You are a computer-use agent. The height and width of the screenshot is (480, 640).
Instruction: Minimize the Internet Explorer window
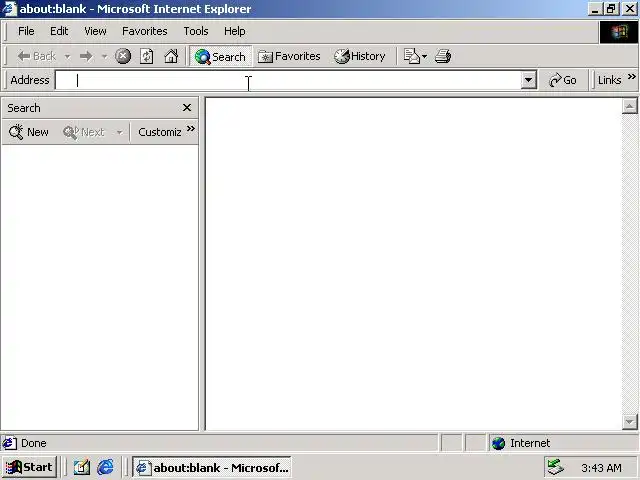coord(596,9)
